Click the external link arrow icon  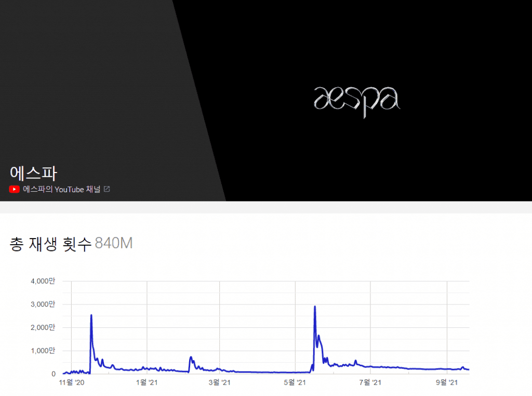107,189
